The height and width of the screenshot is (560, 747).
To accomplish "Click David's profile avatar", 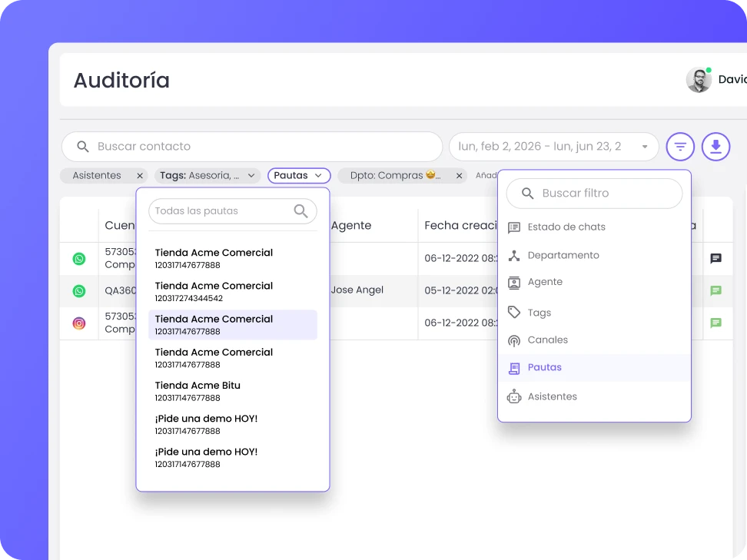I will 699,80.
